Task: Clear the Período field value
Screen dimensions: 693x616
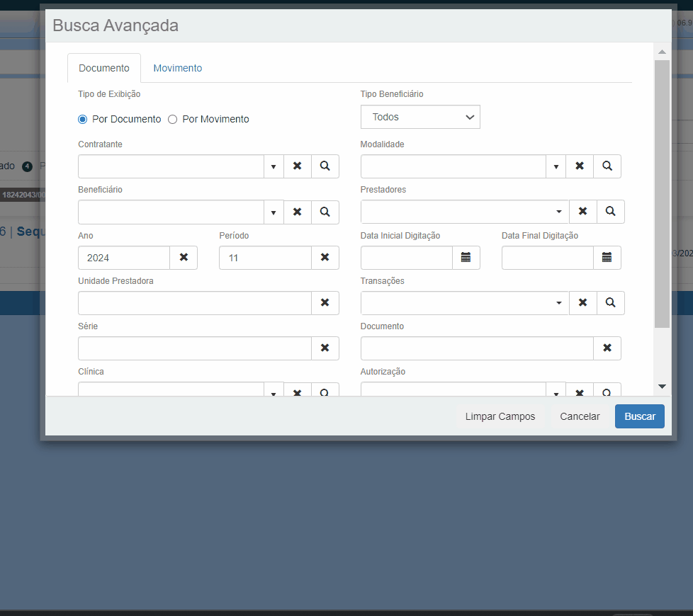Action: point(325,258)
